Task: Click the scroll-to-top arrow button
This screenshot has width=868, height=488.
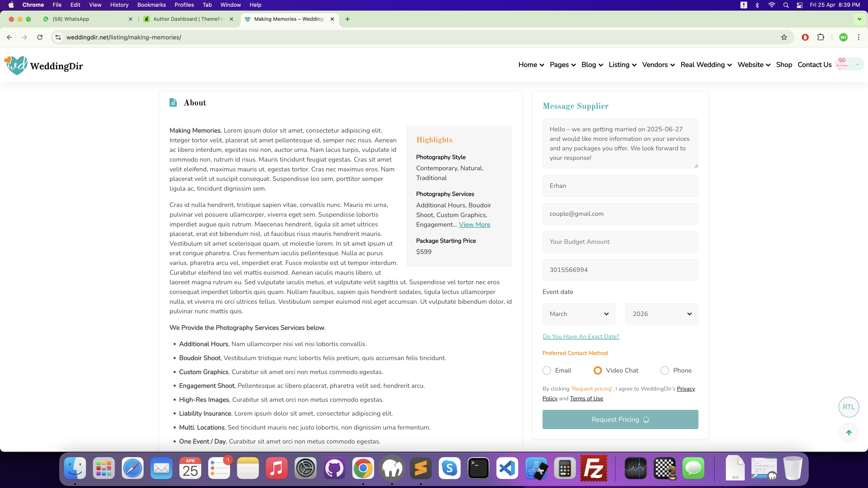Action: pyautogui.click(x=849, y=433)
